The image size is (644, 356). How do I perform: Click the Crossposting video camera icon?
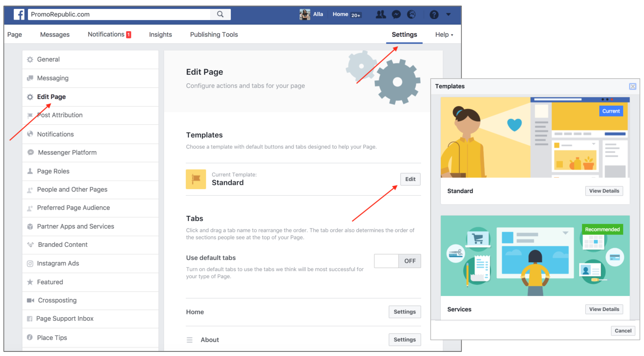pyautogui.click(x=31, y=300)
